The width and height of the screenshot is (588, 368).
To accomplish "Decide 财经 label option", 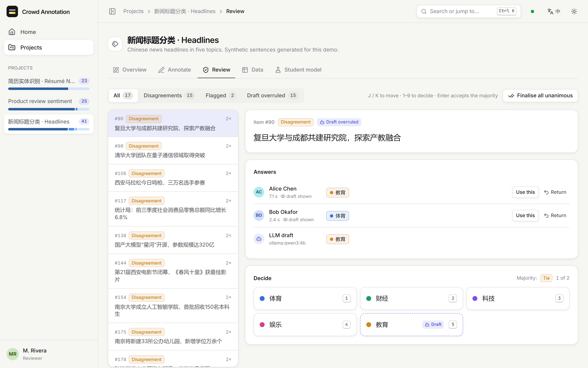I will [411, 298].
